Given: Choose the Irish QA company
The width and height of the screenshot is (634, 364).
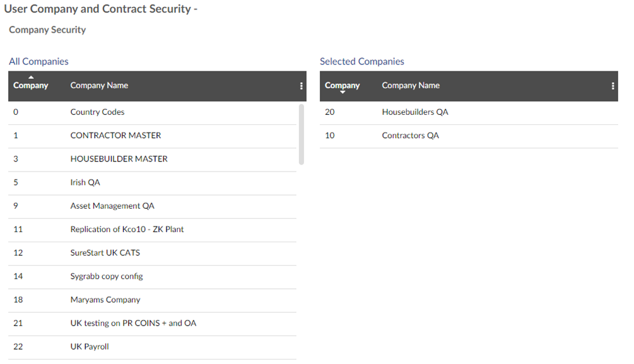Looking at the screenshot, I should tap(153, 183).
